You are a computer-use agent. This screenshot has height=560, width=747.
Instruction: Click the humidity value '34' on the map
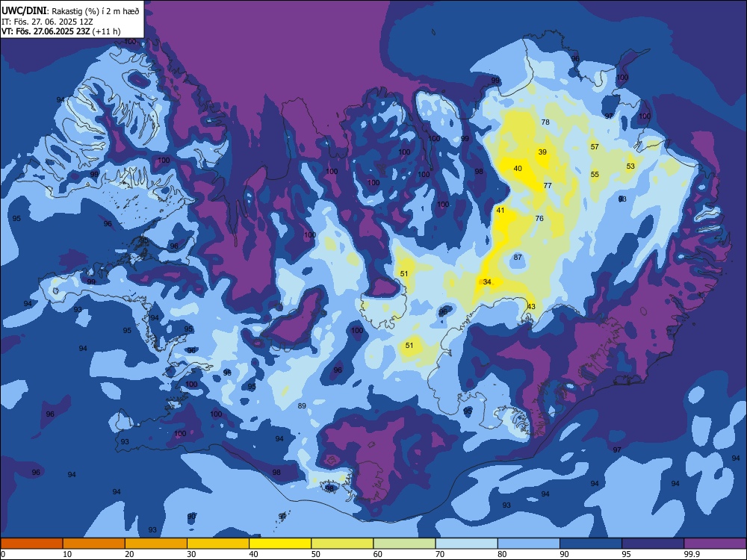coord(487,282)
